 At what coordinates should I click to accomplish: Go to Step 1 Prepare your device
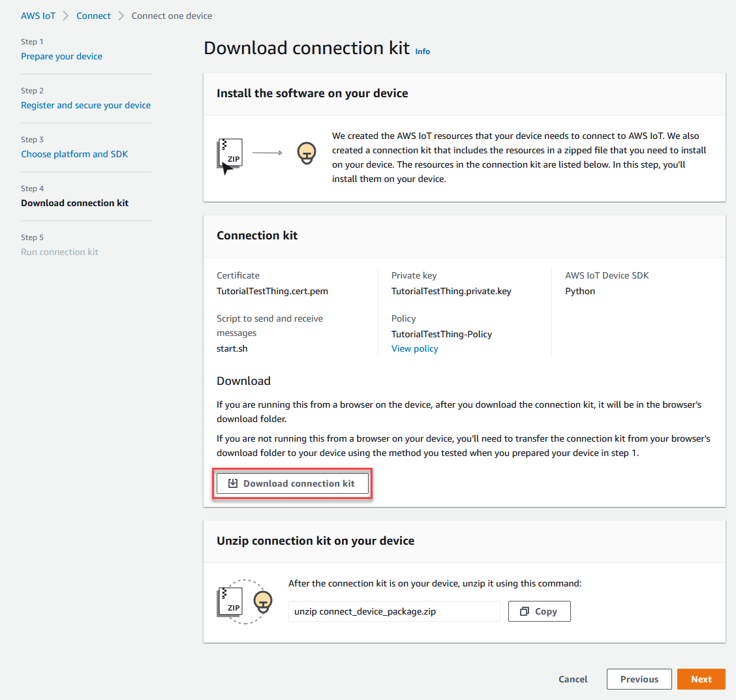click(x=61, y=56)
